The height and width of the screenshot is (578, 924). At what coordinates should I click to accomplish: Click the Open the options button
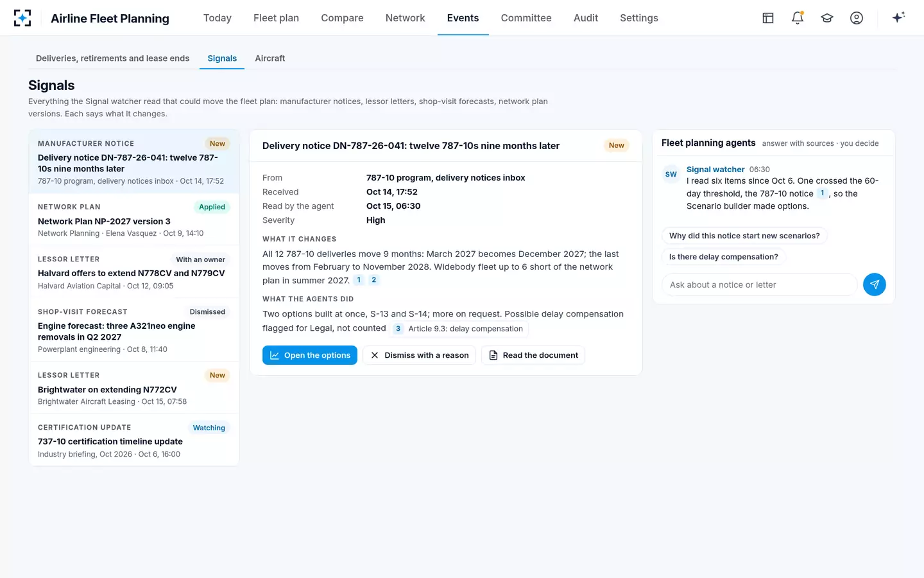310,355
